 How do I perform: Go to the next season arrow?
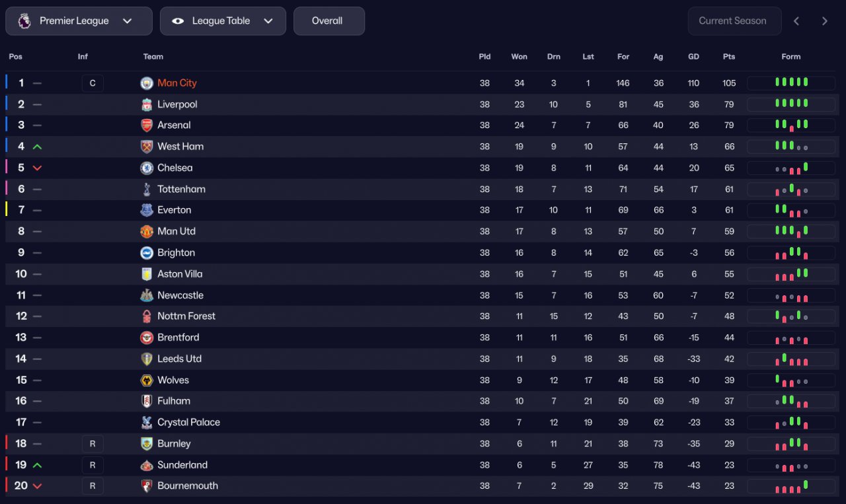[824, 21]
